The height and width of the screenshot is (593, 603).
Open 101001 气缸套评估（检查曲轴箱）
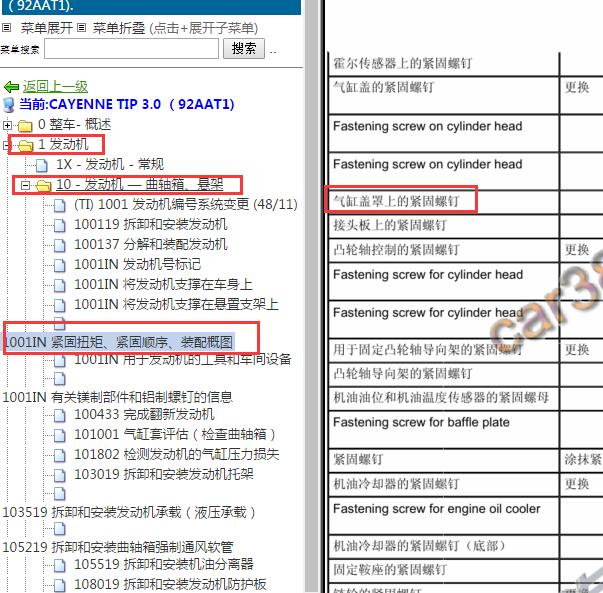tap(175, 435)
